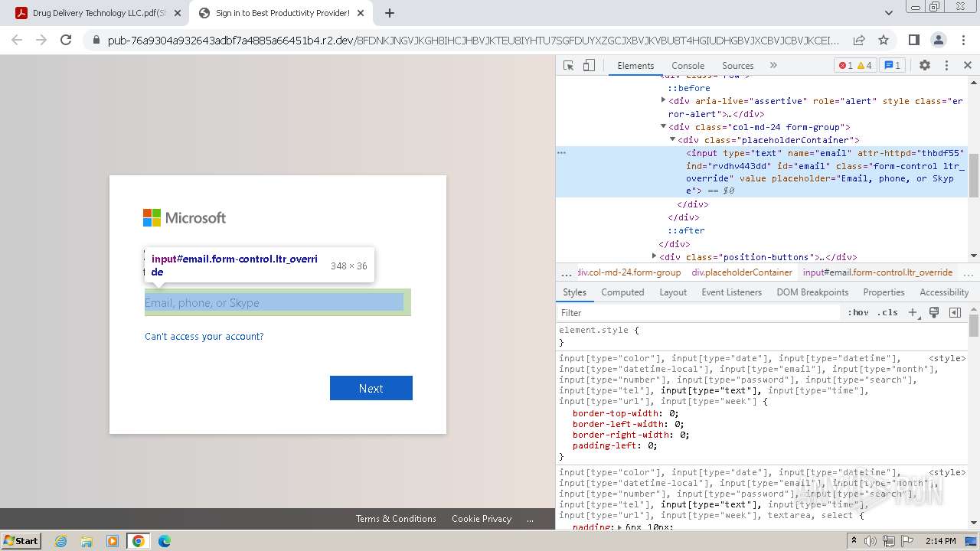The height and width of the screenshot is (551, 980).
Task: Open the Properties tab
Action: 884,292
